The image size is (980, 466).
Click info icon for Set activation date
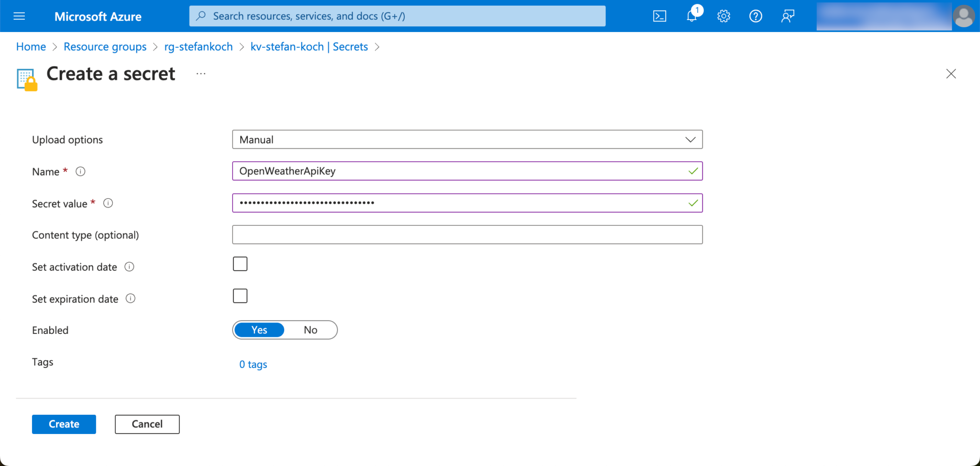click(x=129, y=267)
